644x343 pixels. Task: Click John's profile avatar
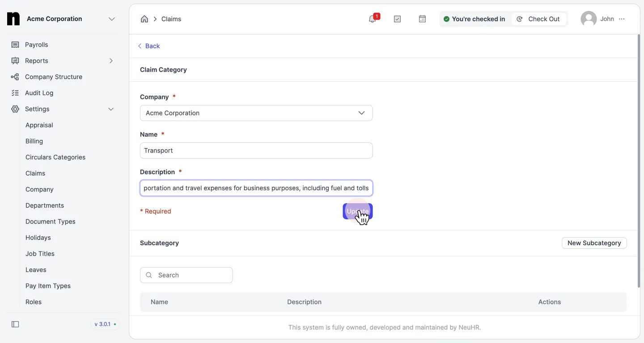click(x=589, y=19)
